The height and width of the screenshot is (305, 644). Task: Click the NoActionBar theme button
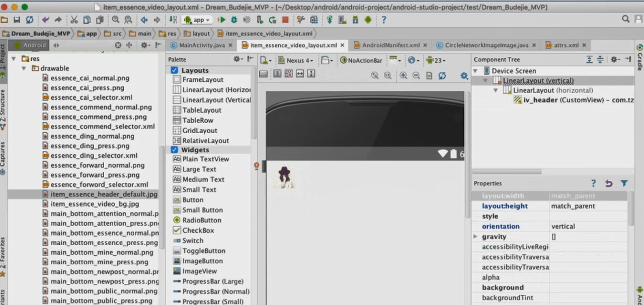pos(361,60)
